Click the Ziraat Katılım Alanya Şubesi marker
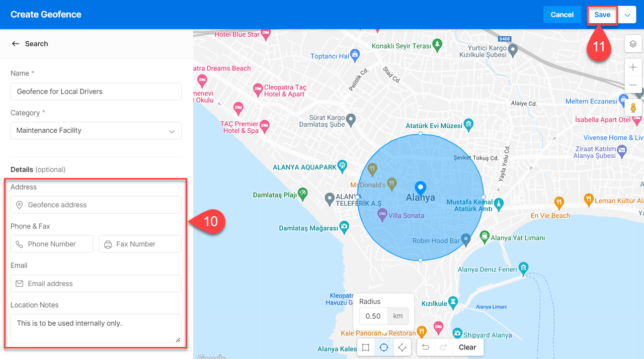644x359 pixels. 622,150
